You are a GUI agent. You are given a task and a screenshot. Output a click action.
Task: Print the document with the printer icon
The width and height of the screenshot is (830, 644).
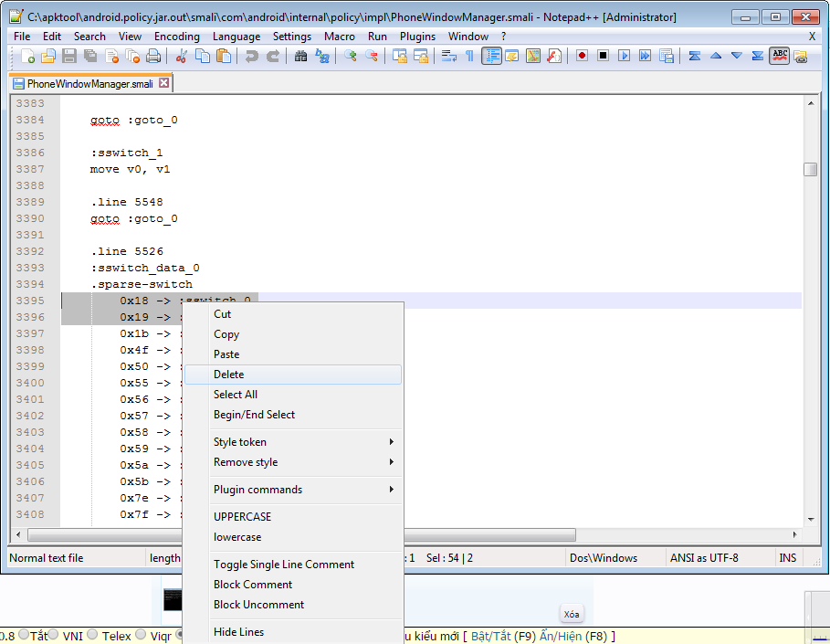pos(153,56)
